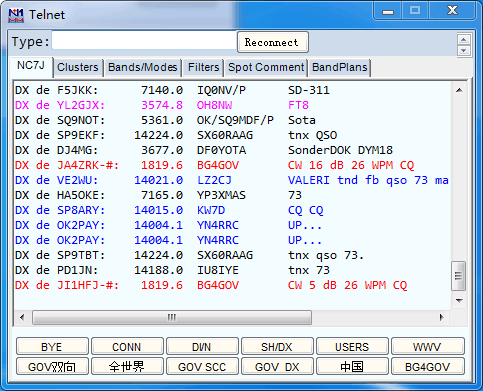Viewport: 483px width, 391px height.
Task: Click the SH/DX button
Action: pos(277,347)
